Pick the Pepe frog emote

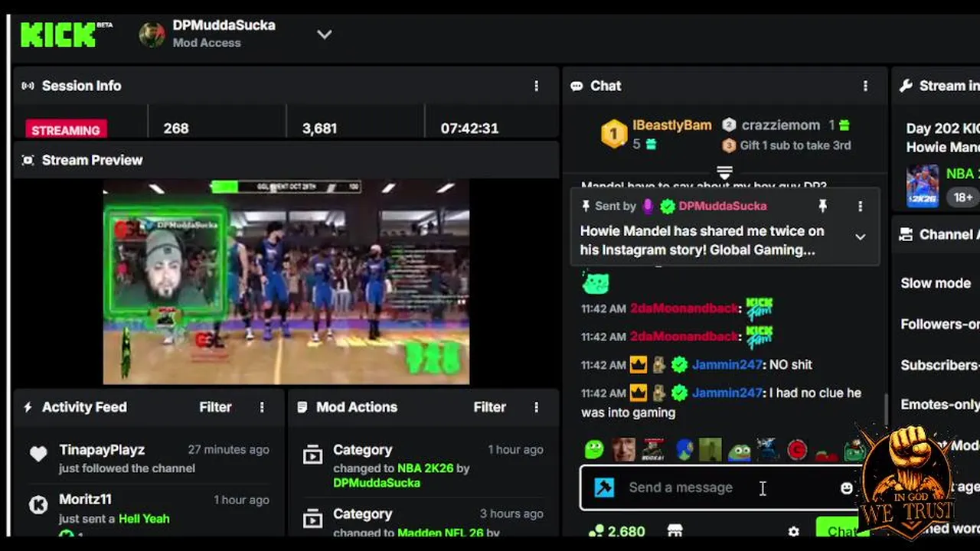click(739, 450)
